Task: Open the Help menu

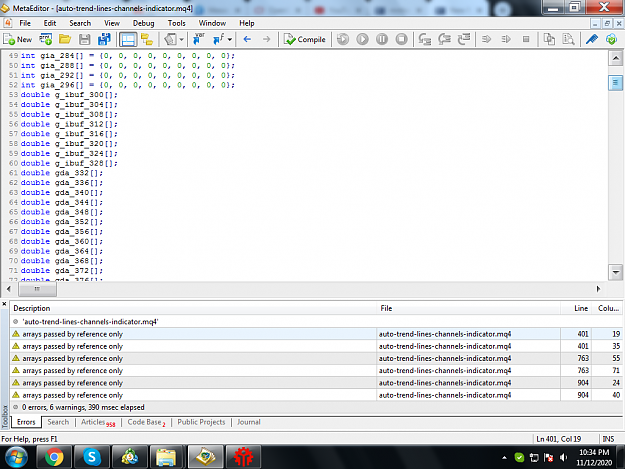Action: [x=247, y=23]
